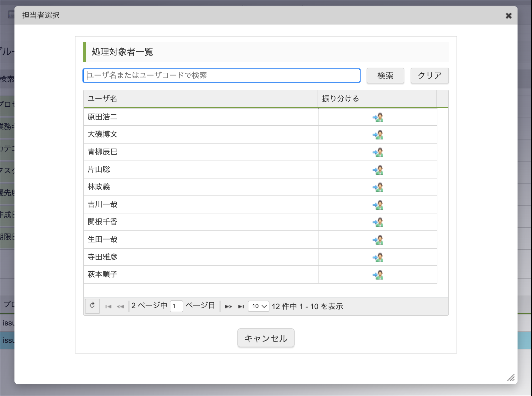Go to next page in pager
This screenshot has height=396, width=532.
[x=228, y=307]
